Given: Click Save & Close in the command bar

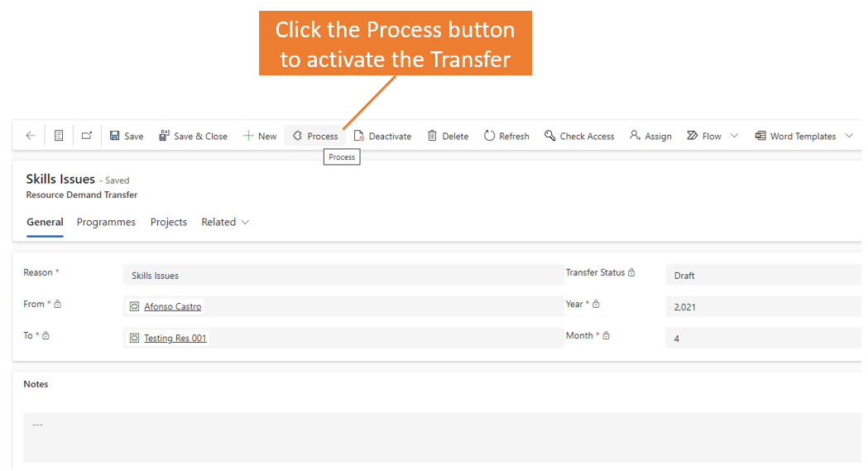Looking at the screenshot, I should pos(193,136).
